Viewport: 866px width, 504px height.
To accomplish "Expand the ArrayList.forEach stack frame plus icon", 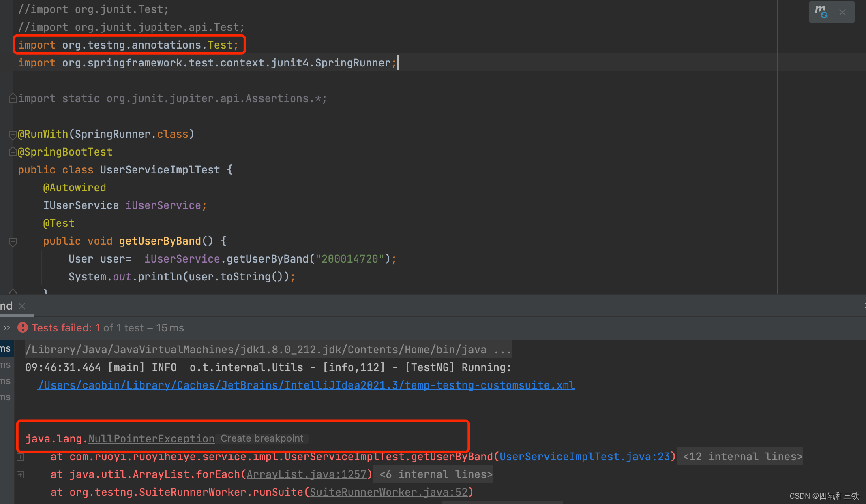I will [20, 474].
